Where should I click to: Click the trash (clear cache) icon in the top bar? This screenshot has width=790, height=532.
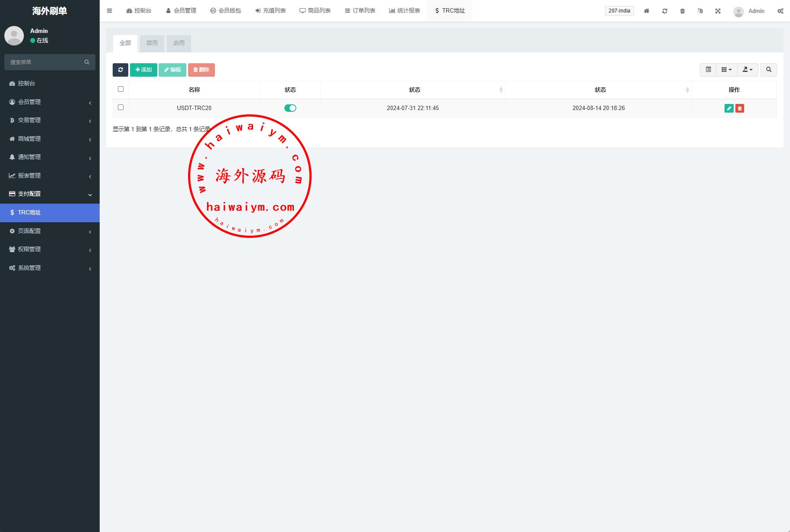click(x=683, y=11)
